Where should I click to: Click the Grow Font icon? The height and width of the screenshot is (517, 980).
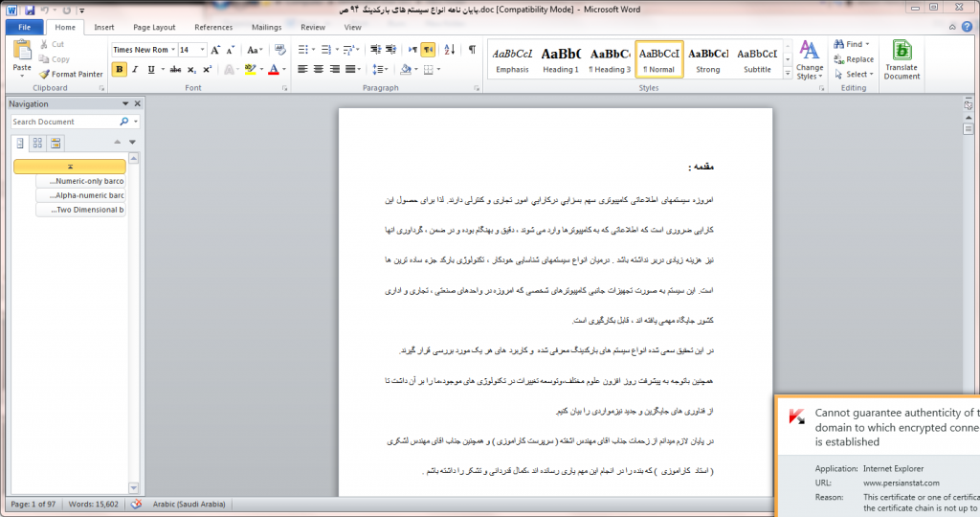215,50
